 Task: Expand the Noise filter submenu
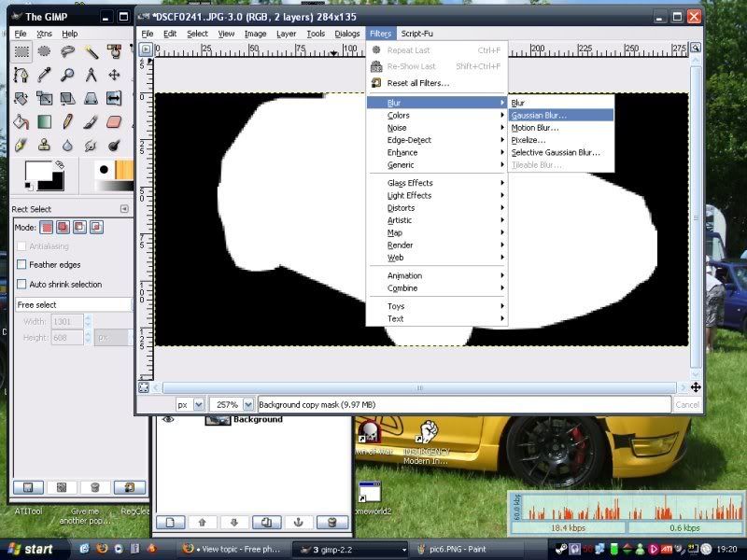pos(437,128)
